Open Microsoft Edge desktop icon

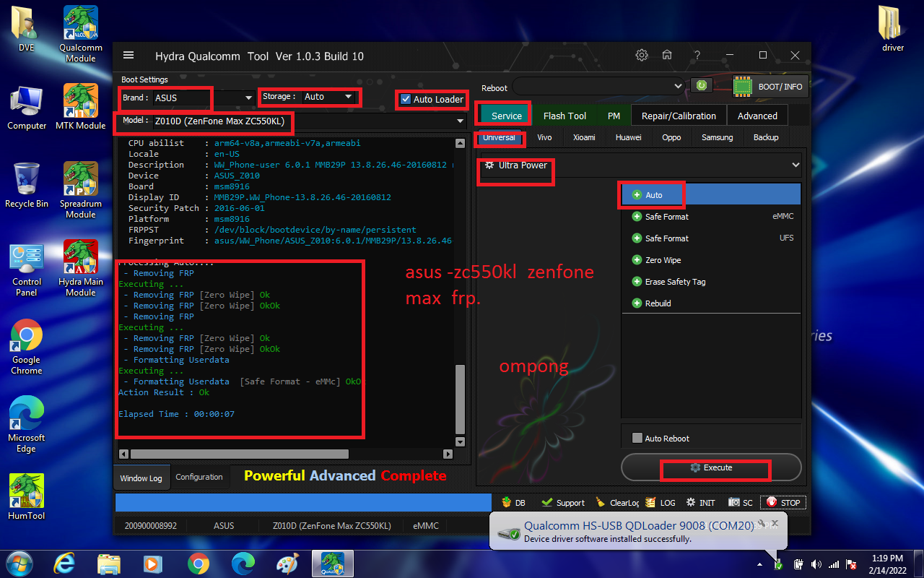tap(27, 425)
